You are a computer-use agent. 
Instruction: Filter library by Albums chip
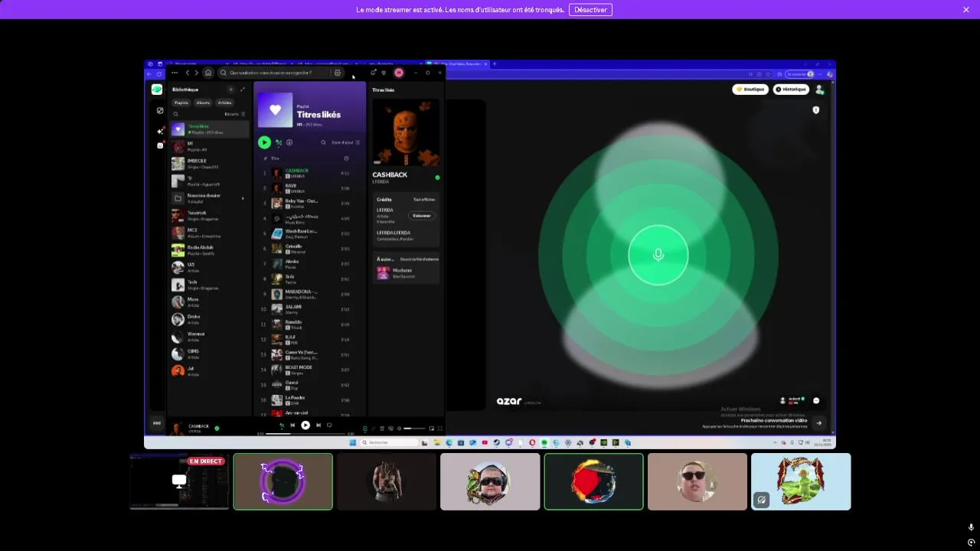203,103
